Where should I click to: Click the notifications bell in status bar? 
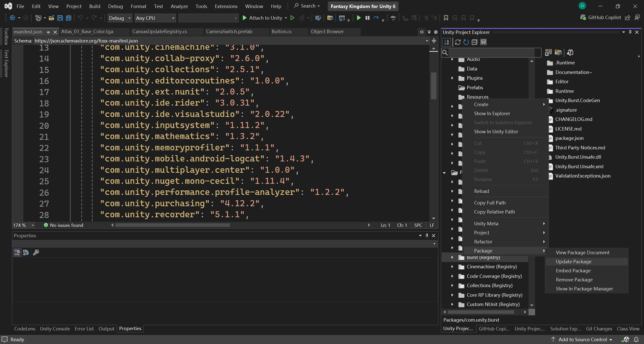point(636,340)
